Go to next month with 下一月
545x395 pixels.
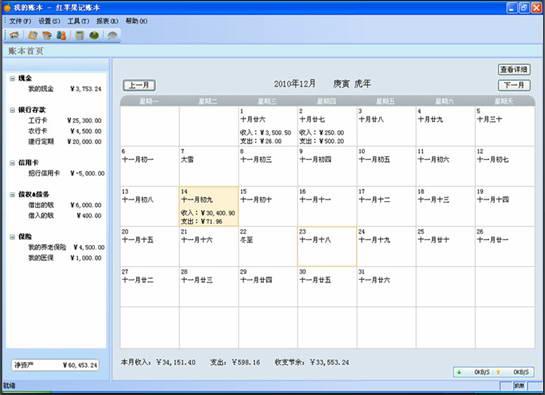[x=514, y=85]
